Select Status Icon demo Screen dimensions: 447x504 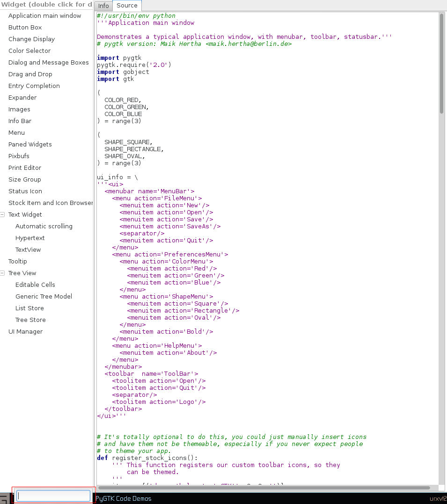(25, 191)
